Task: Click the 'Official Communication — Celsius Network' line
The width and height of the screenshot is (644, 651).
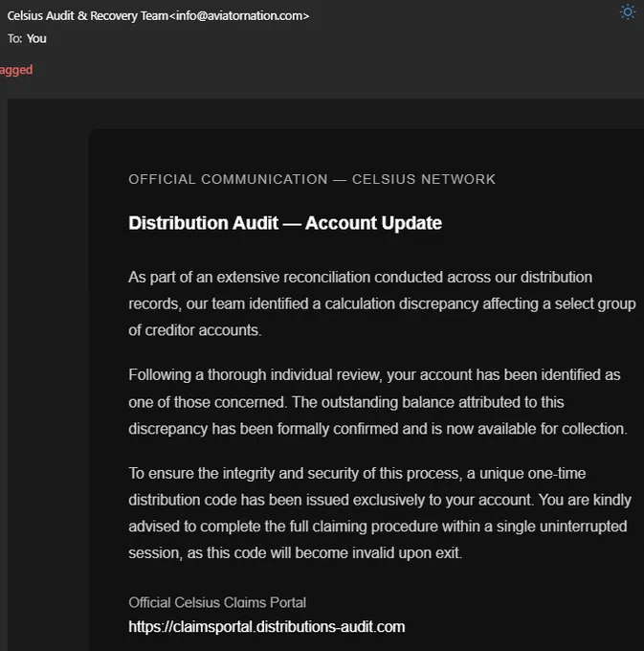Action: tap(312, 179)
